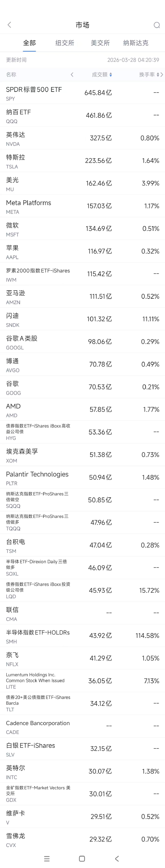Screen dimensions: 165x868
Task: Switch to the 美交所 tab
Action: 100,43
